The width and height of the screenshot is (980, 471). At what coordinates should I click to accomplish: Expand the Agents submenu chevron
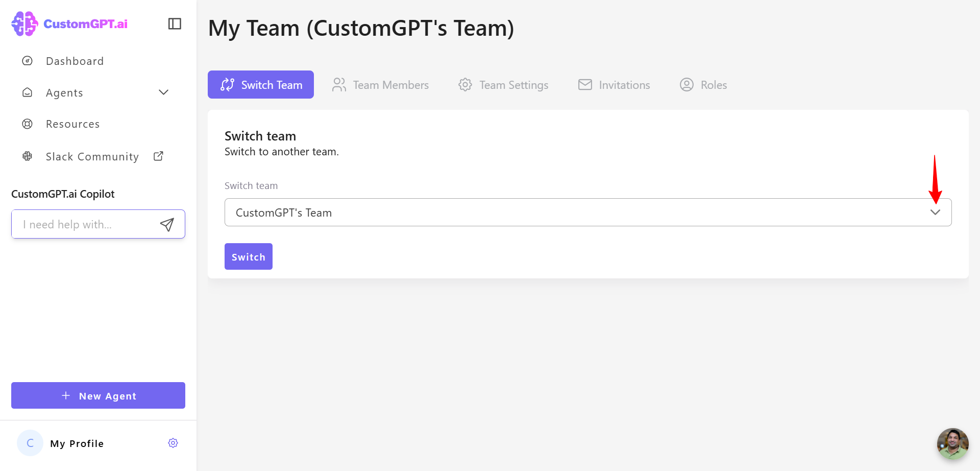pos(163,92)
